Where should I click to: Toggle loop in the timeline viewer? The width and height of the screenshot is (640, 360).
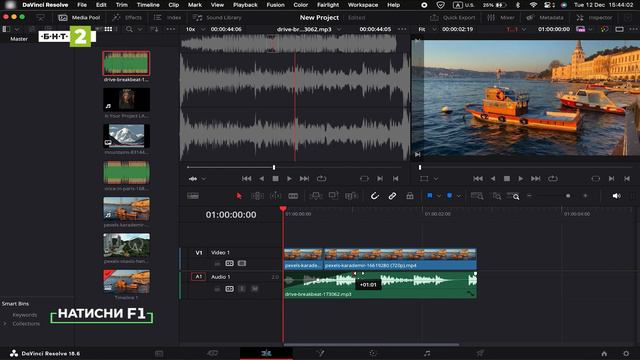tap(553, 179)
